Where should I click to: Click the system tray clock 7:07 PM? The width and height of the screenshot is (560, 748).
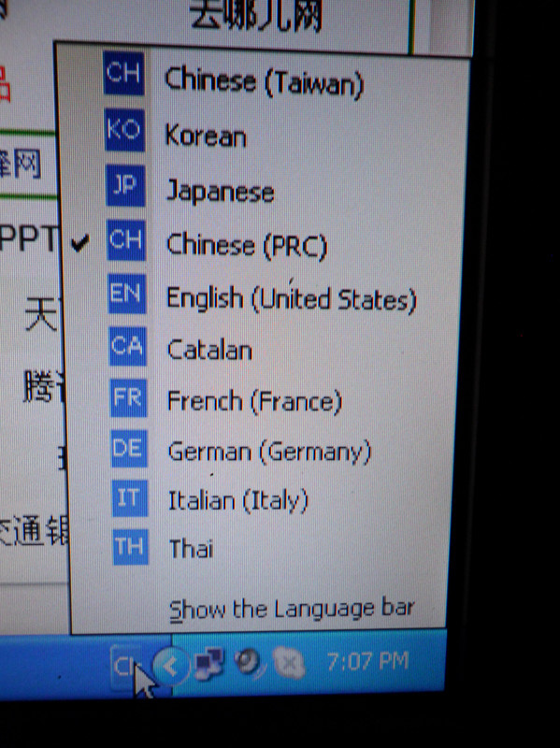[x=367, y=661]
